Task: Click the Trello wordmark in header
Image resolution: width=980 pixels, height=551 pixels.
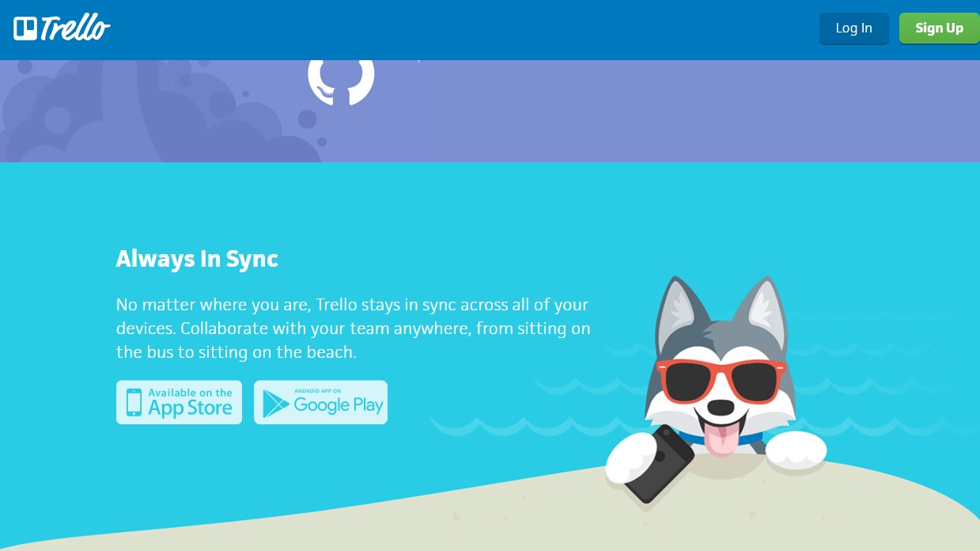Action: coord(75,28)
